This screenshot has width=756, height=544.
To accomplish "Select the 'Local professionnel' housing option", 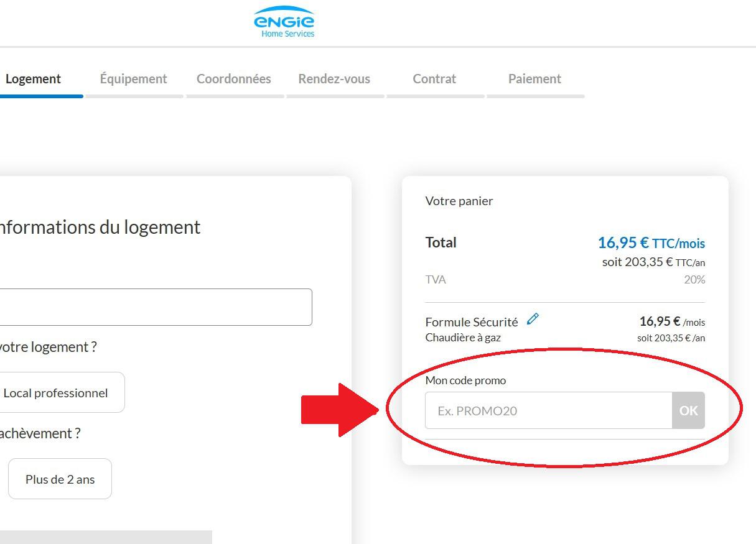I will (56, 392).
